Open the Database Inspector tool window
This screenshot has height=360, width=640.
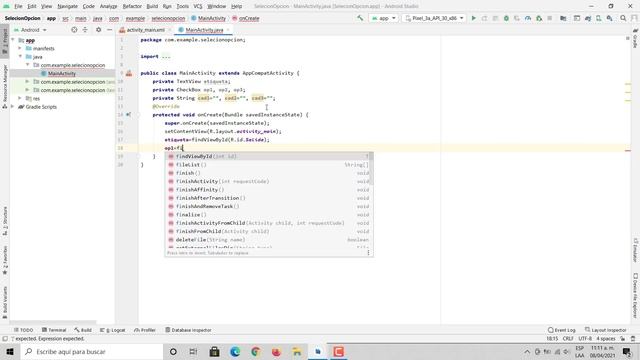188,330
